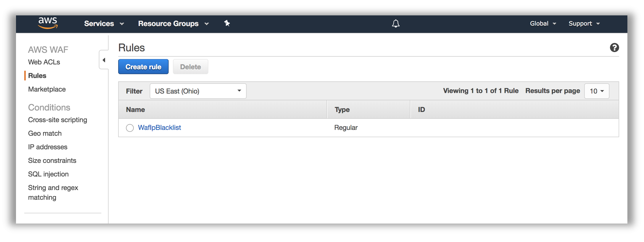Open Marketplace in the sidebar
Image resolution: width=644 pixels, height=242 pixels.
[x=47, y=89]
